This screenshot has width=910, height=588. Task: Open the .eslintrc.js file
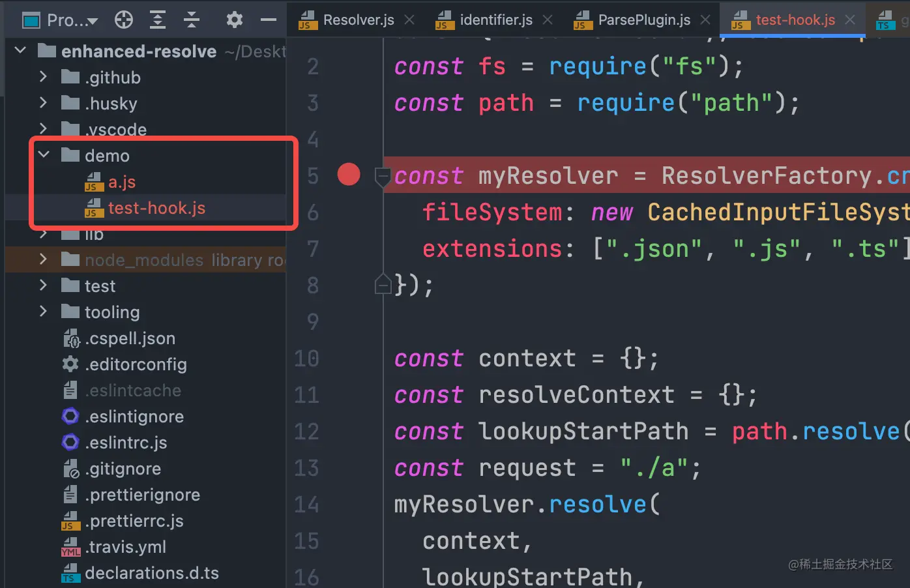point(126,443)
